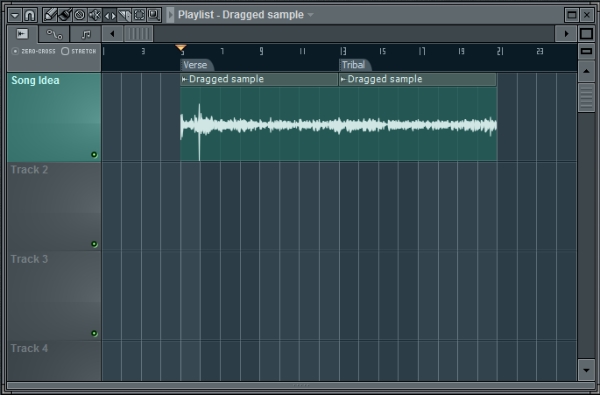This screenshot has width=600, height=395.
Task: Enable the Stretch option
Action: pos(78,51)
